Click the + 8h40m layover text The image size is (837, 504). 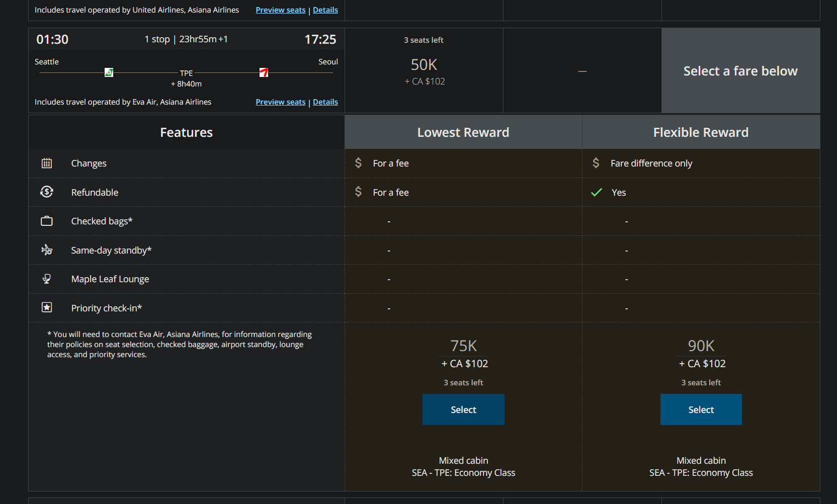[x=186, y=84]
